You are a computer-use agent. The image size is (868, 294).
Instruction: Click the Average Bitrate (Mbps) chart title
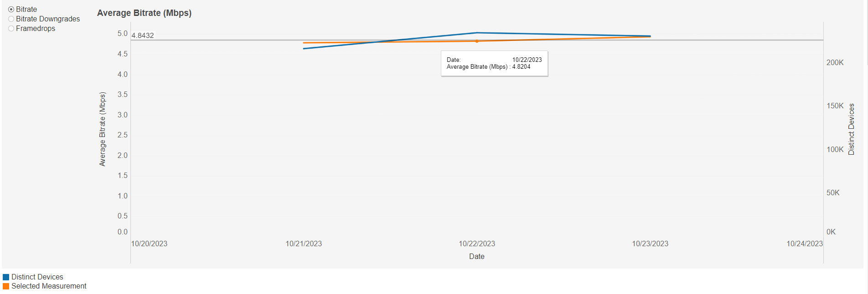pyautogui.click(x=144, y=13)
